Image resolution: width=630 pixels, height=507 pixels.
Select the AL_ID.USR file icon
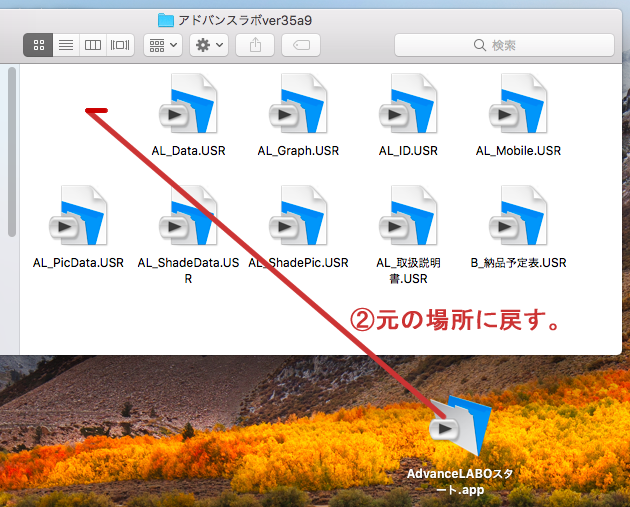408,103
